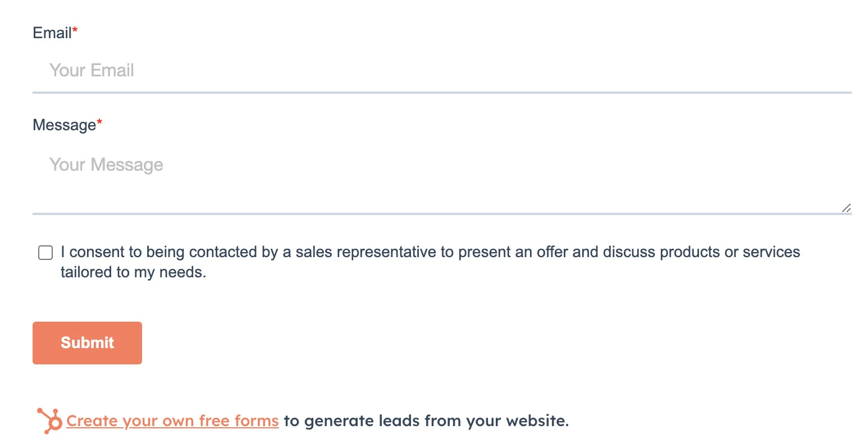Focus the Your Email input field
Screen dimensions: 868x448
tap(441, 71)
